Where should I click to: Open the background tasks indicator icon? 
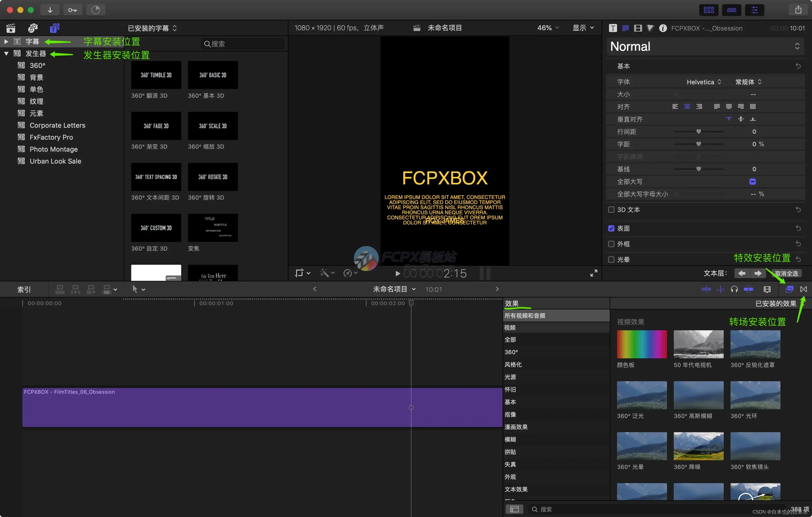click(96, 10)
